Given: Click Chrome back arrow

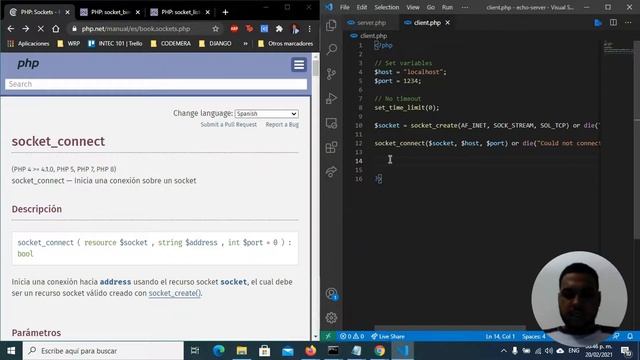Looking at the screenshot, I should pos(11,29).
